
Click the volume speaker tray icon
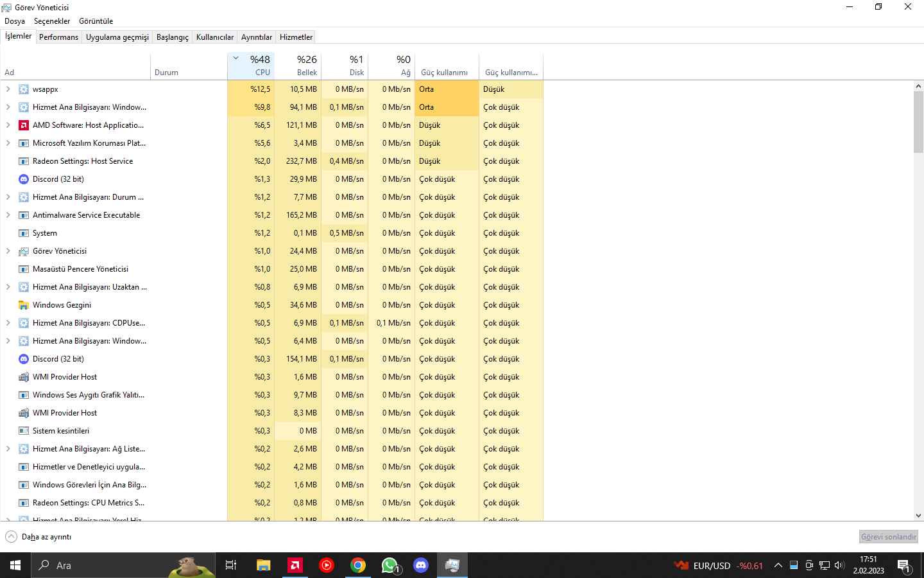pos(839,565)
